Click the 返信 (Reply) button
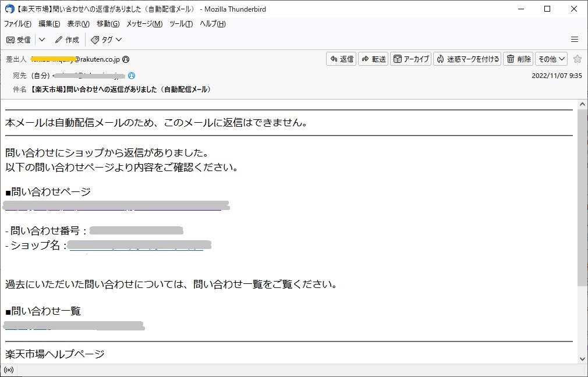588x377 pixels. point(341,59)
